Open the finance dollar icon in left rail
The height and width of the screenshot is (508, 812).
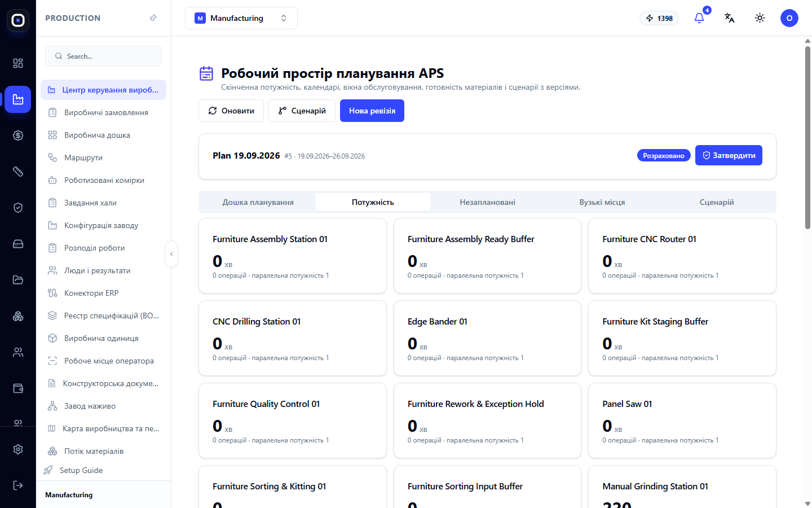coord(18,135)
